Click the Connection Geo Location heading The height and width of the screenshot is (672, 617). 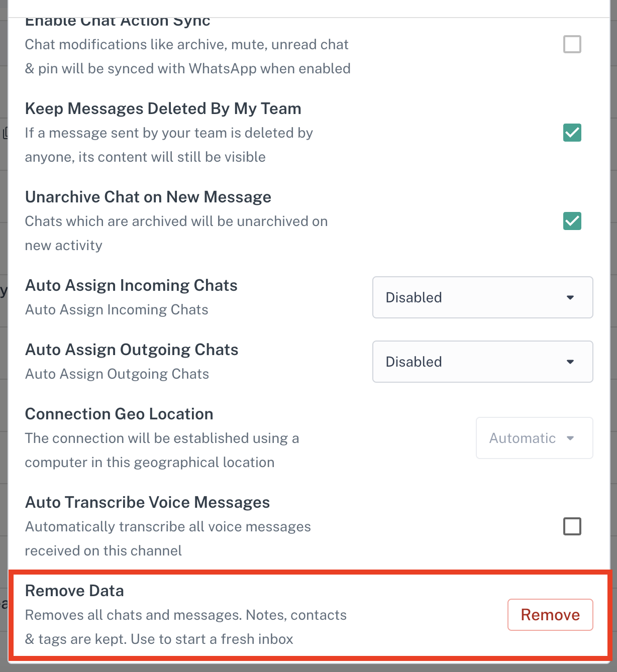[119, 414]
